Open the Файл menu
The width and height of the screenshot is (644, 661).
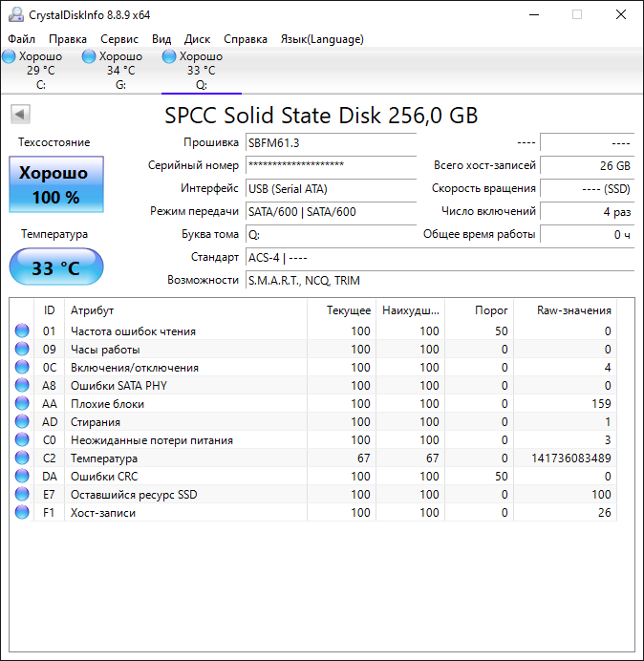click(21, 39)
